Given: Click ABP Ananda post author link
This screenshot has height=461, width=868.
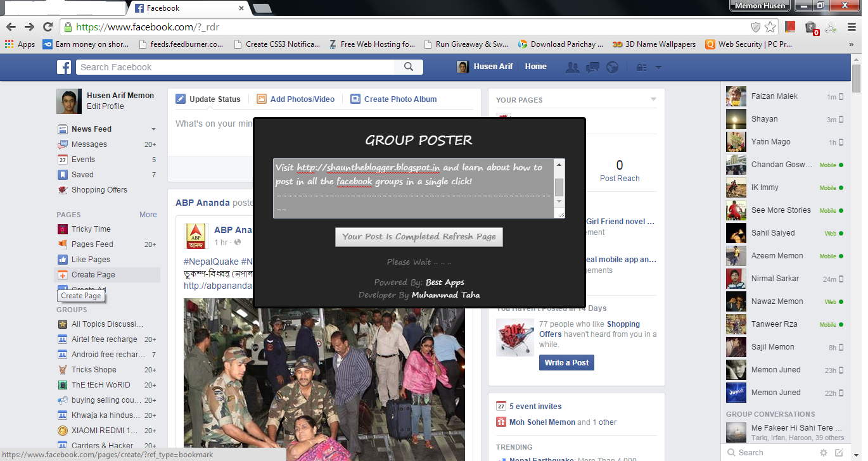Looking at the screenshot, I should 232,230.
